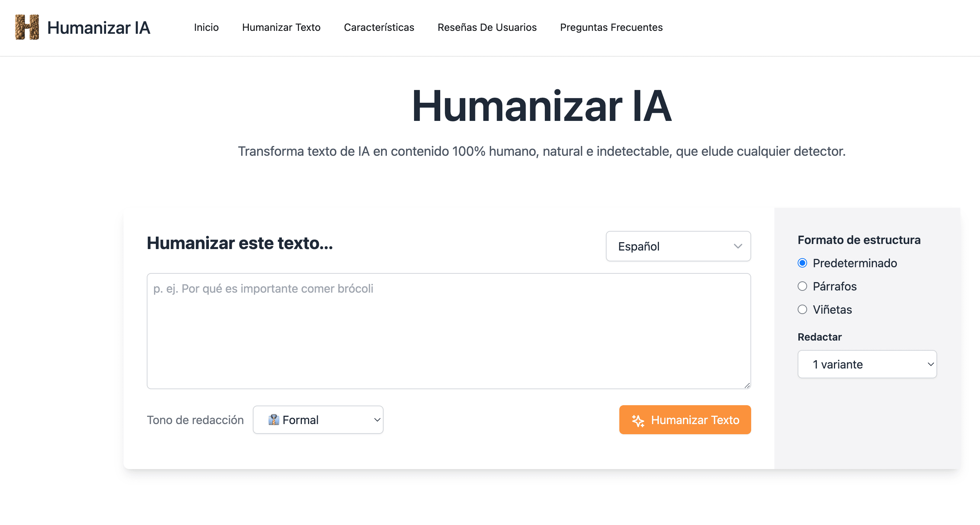The width and height of the screenshot is (980, 525).
Task: Select the Predeterminado structure format
Action: (x=802, y=263)
